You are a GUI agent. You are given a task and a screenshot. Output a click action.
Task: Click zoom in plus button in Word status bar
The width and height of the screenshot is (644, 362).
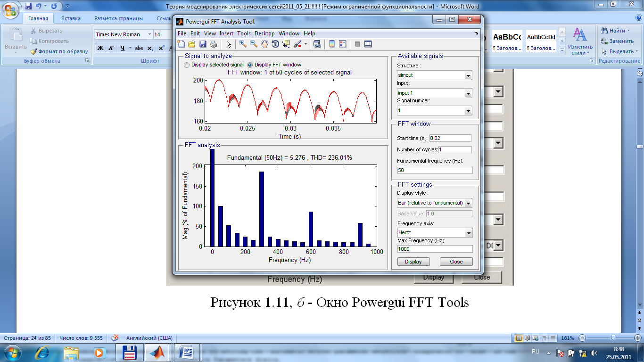tap(639, 338)
